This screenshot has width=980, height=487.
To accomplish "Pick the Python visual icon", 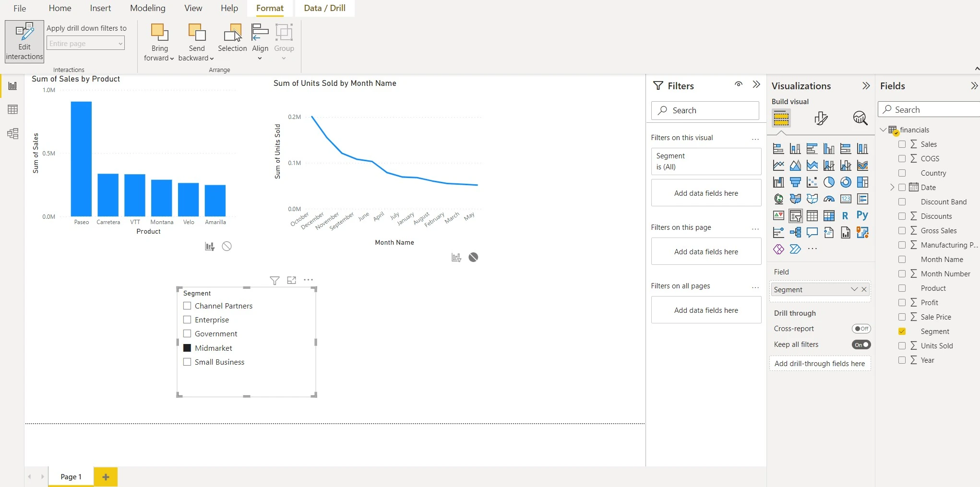I will [862, 215].
